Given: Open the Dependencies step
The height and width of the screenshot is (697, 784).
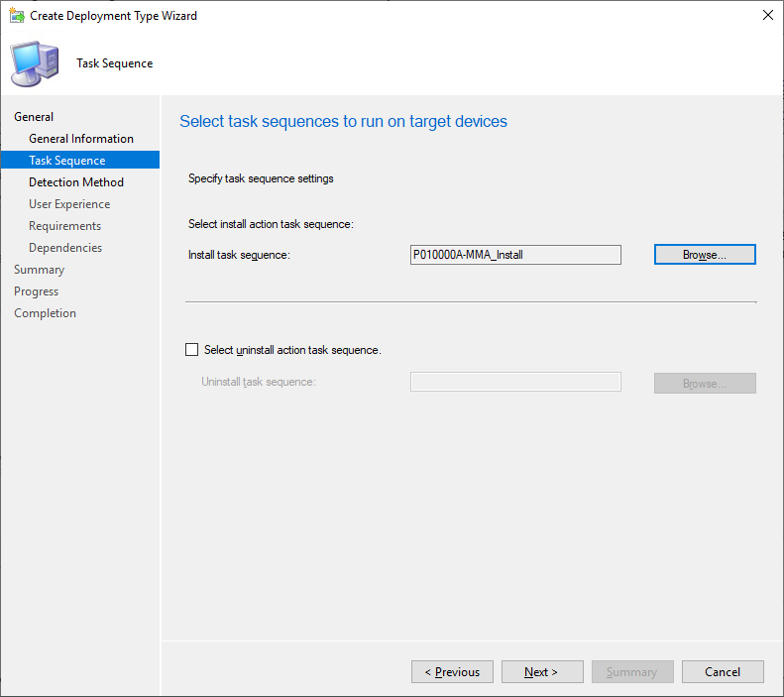Looking at the screenshot, I should click(65, 248).
